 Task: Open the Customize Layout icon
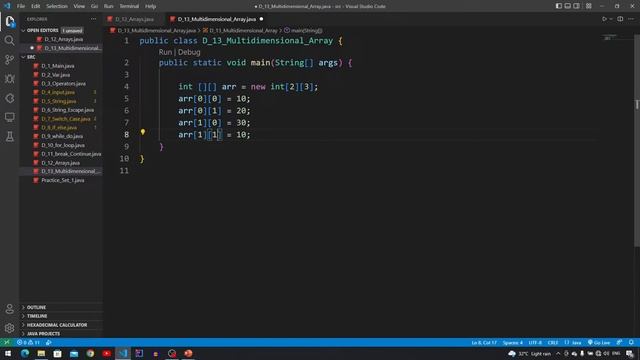(589, 6)
